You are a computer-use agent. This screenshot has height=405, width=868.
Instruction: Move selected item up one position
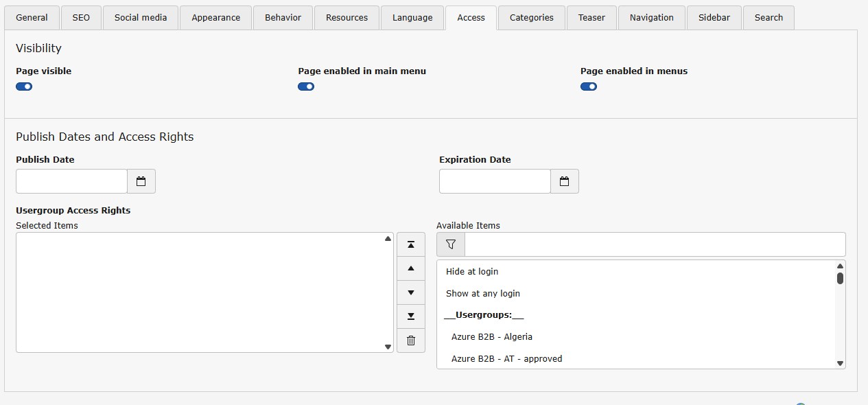point(410,268)
